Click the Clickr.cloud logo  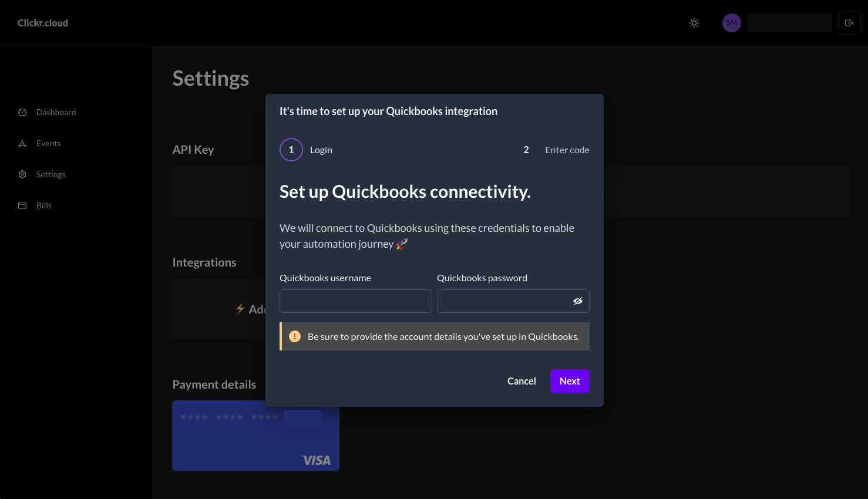coord(43,23)
